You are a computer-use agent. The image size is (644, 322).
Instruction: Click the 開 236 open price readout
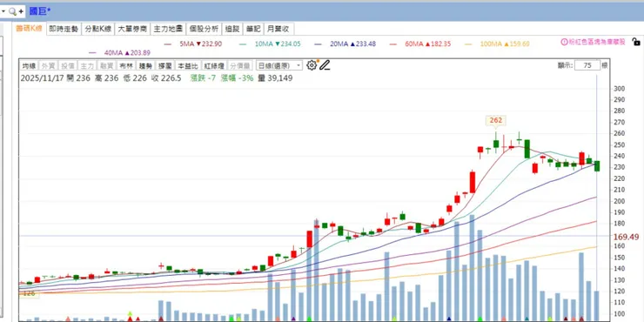[x=78, y=78]
